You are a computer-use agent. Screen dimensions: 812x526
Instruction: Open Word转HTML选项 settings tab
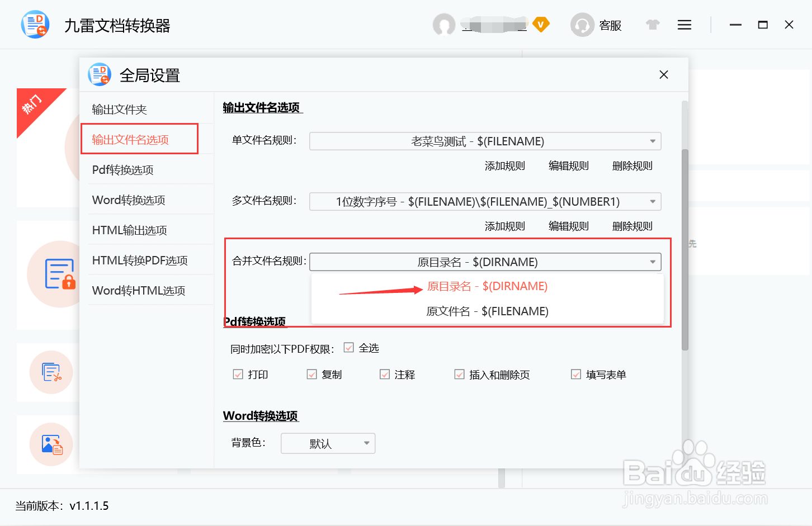pyautogui.click(x=151, y=291)
